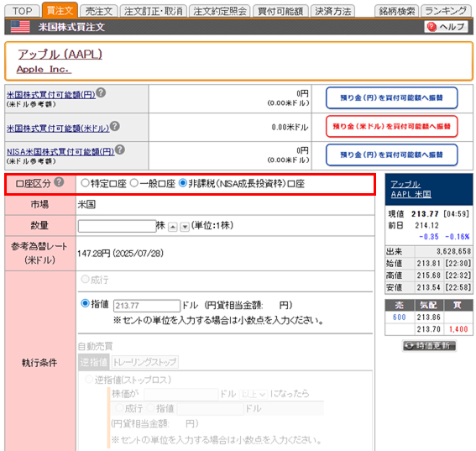
Task: Click the ask price 213.86
Action: click(429, 317)
